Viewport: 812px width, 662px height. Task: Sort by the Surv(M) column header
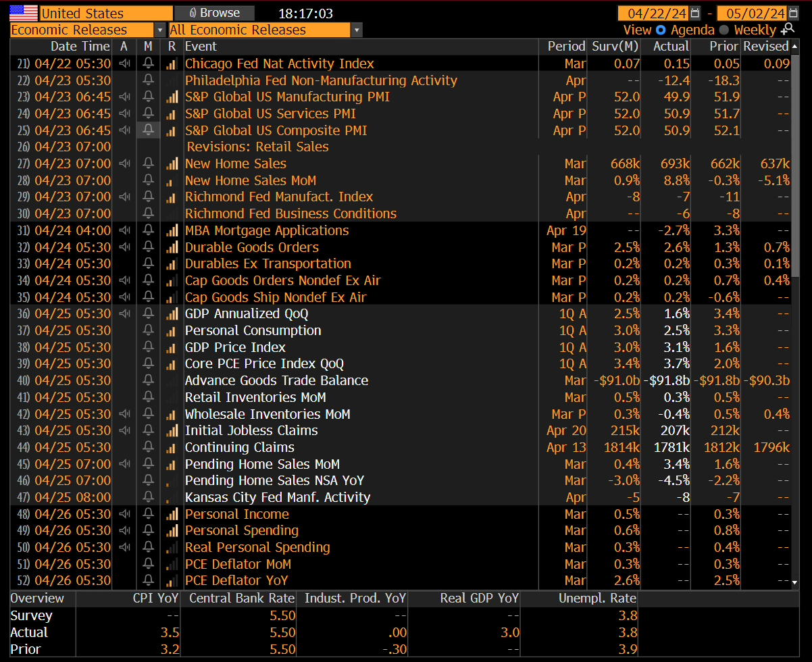[x=615, y=47]
